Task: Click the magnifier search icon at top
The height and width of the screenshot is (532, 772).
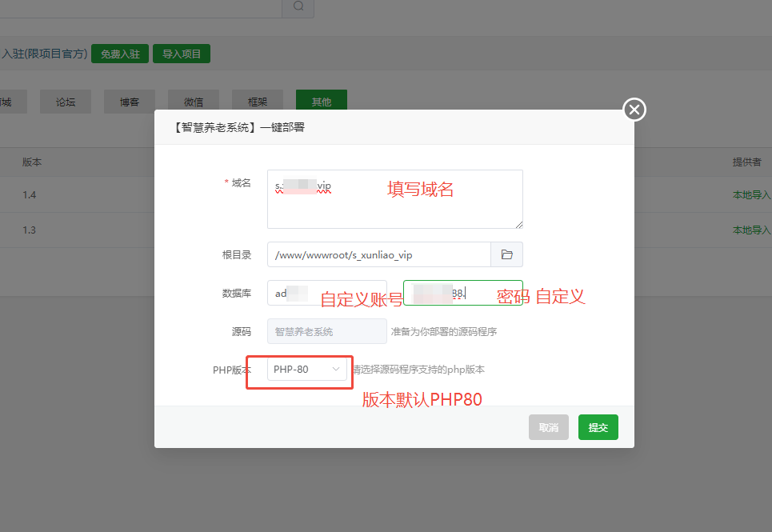Action: click(x=298, y=6)
